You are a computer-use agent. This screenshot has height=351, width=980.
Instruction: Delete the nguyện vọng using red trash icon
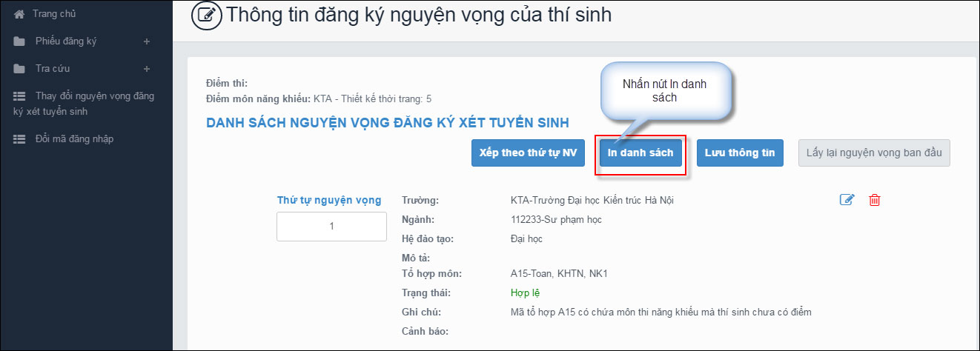[x=875, y=200]
